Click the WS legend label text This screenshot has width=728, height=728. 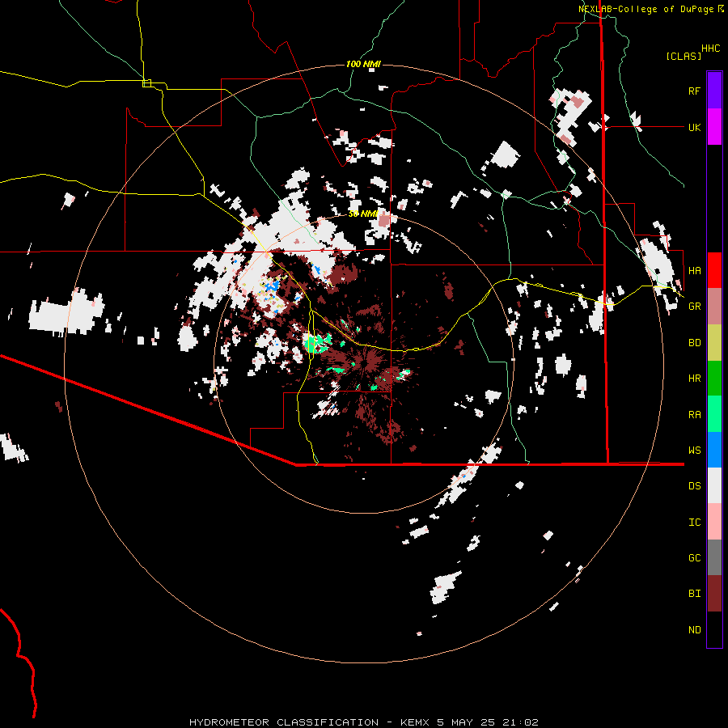pyautogui.click(x=694, y=450)
